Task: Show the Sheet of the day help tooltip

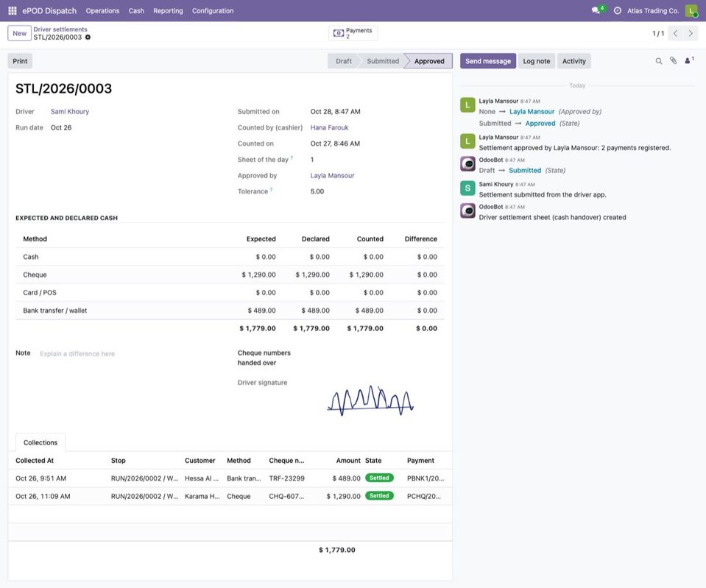Action: click(292, 158)
